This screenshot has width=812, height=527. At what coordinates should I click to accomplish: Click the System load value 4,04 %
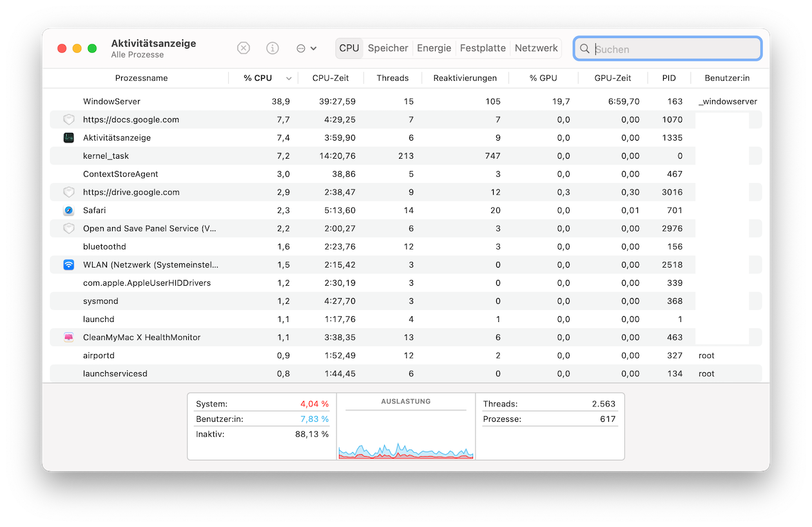click(314, 404)
